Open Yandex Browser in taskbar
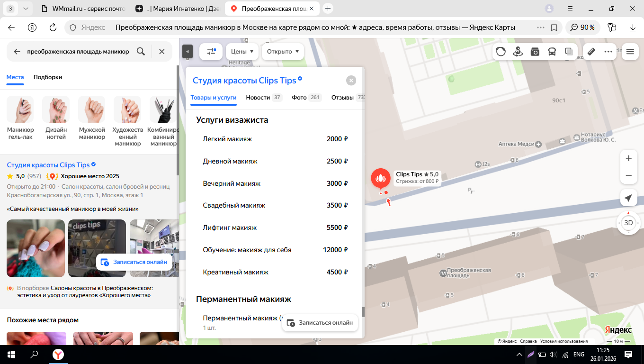Image resolution: width=644 pixels, height=364 pixels. (x=58, y=354)
